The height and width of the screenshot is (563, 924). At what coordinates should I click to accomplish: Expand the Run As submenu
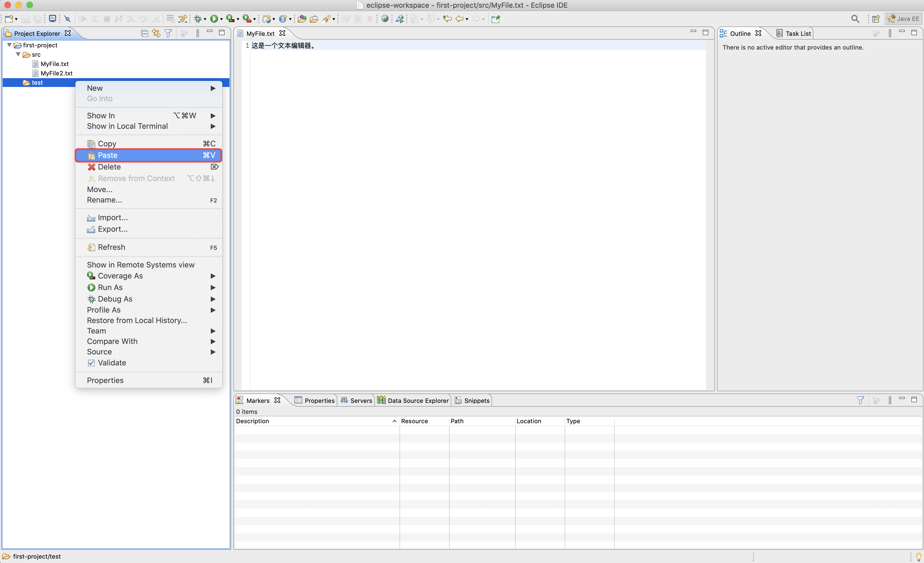click(149, 287)
